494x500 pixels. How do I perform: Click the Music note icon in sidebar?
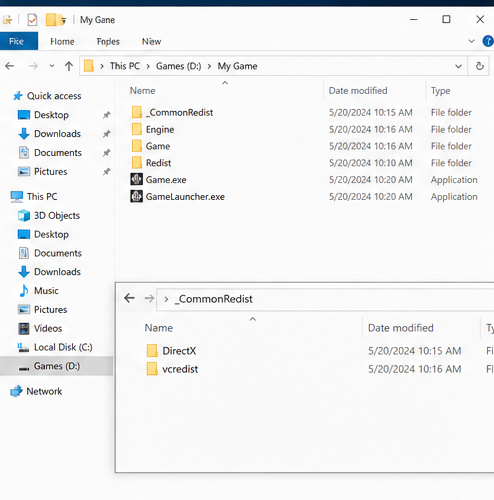coord(24,291)
